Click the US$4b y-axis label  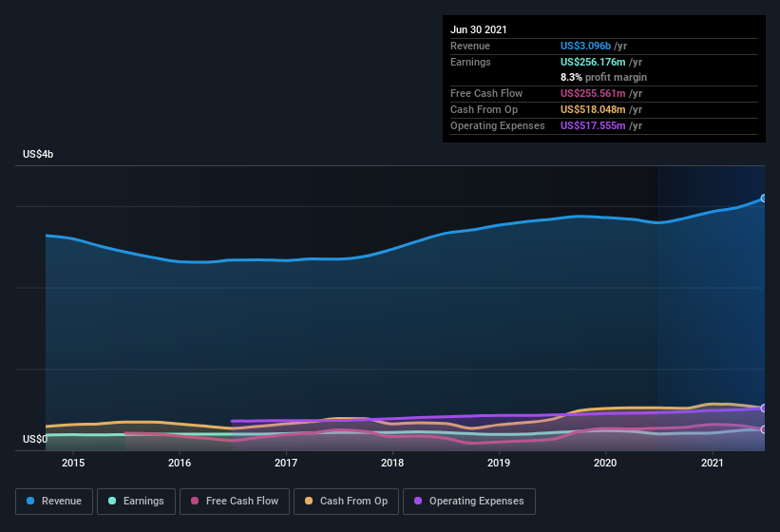[x=38, y=154]
